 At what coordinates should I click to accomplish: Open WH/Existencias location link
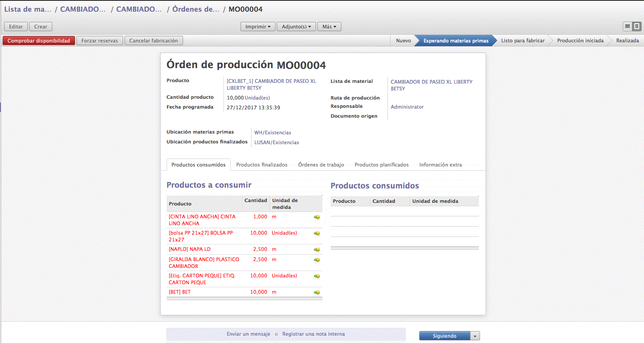[x=272, y=132]
